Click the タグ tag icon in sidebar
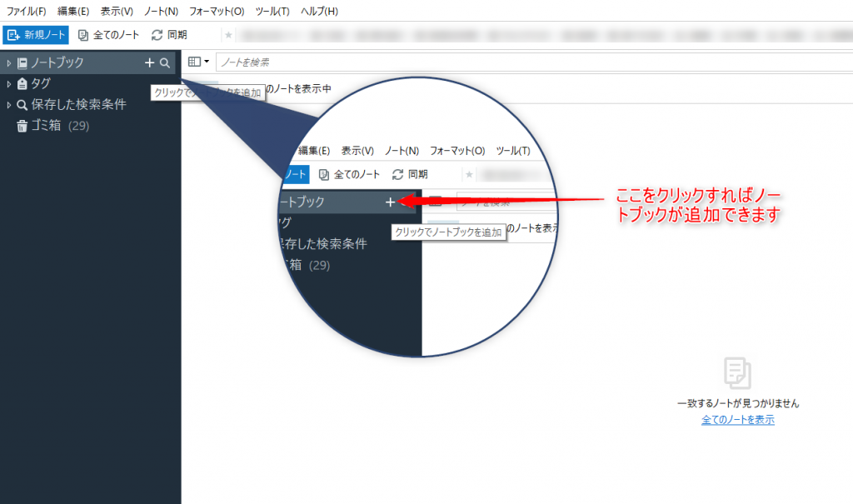 (x=22, y=83)
